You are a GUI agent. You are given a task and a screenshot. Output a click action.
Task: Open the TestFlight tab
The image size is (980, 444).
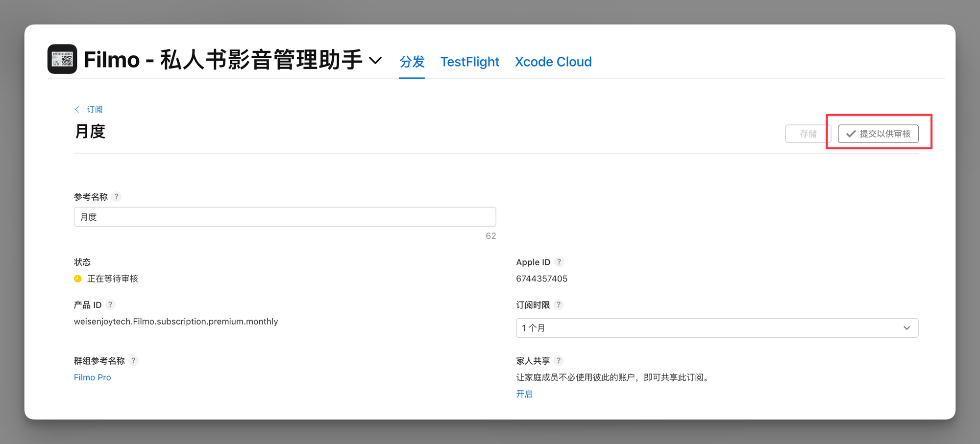(x=469, y=62)
